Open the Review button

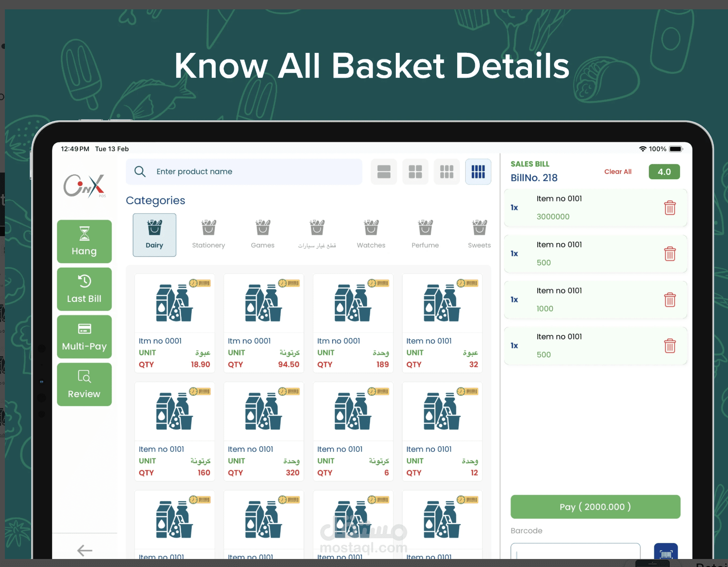[x=84, y=384]
